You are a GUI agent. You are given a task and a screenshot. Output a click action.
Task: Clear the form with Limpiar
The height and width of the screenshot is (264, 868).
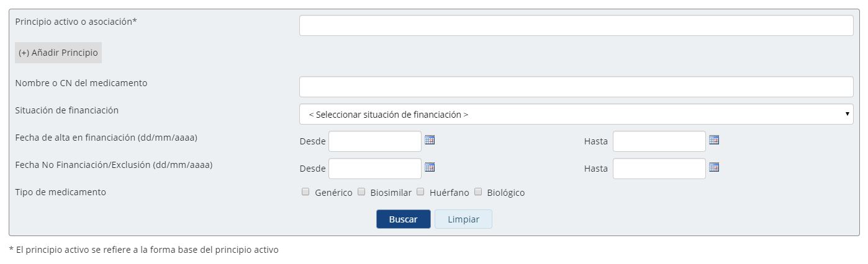coord(463,219)
